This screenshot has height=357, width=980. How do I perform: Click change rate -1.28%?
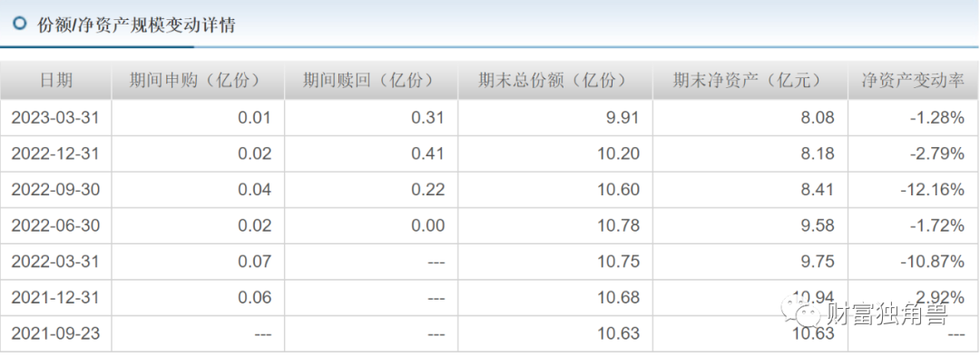937,117
